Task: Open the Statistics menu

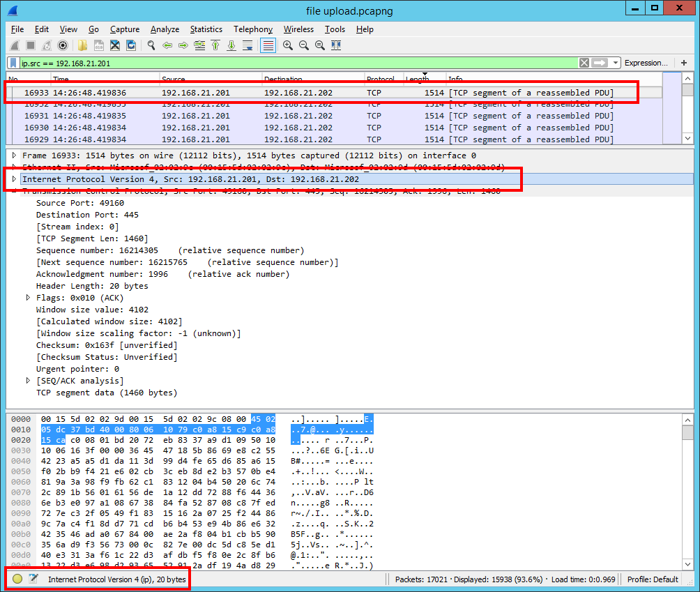Action: (206, 29)
